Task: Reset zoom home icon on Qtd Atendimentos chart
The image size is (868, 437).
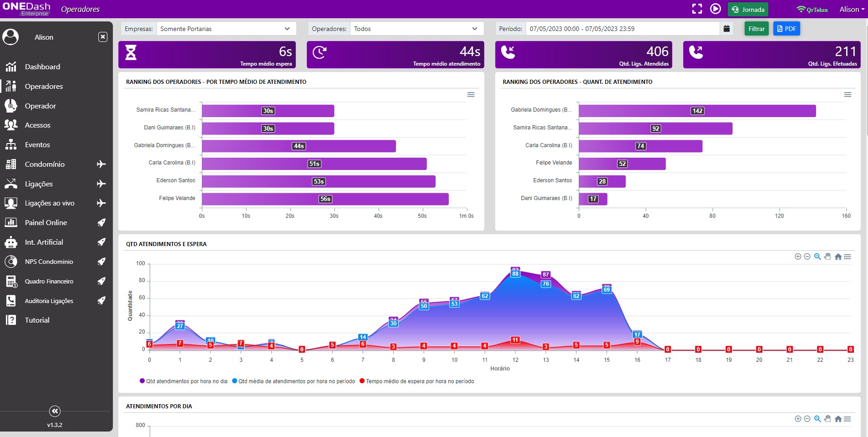Action: 838,257
